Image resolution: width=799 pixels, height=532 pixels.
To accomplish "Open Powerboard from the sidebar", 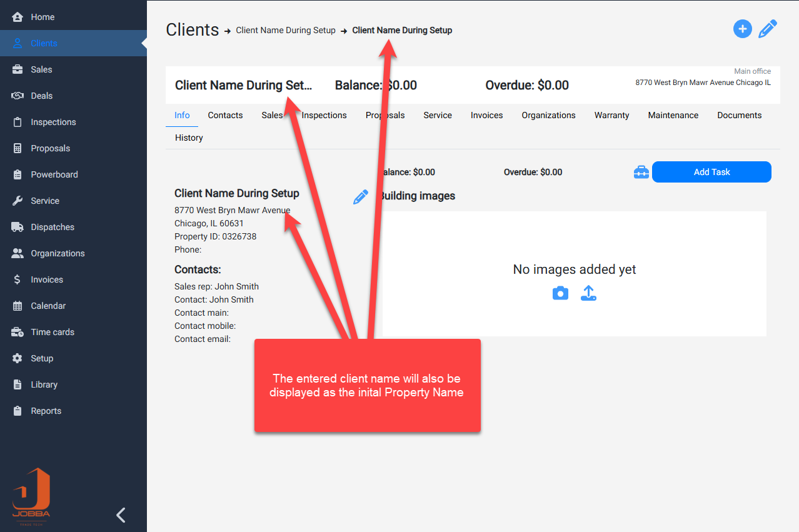I will point(54,174).
